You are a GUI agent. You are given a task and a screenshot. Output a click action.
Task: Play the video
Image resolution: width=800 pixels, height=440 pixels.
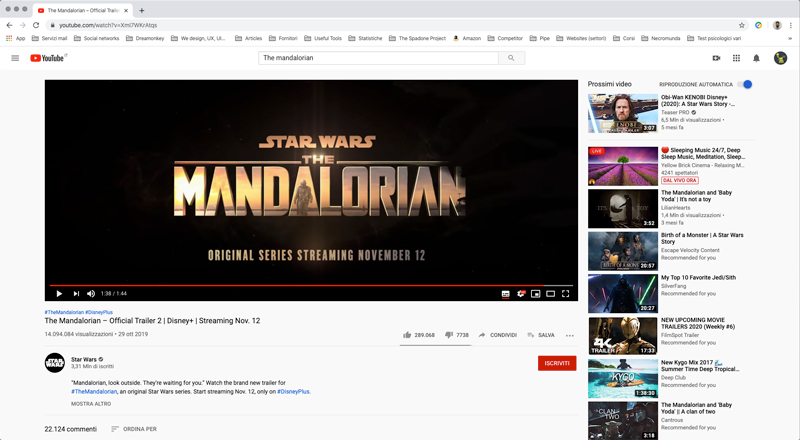pos(59,294)
